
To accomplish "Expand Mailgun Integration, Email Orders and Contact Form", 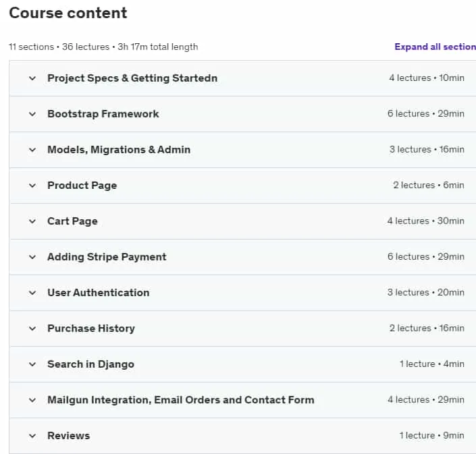I will pos(242,400).
